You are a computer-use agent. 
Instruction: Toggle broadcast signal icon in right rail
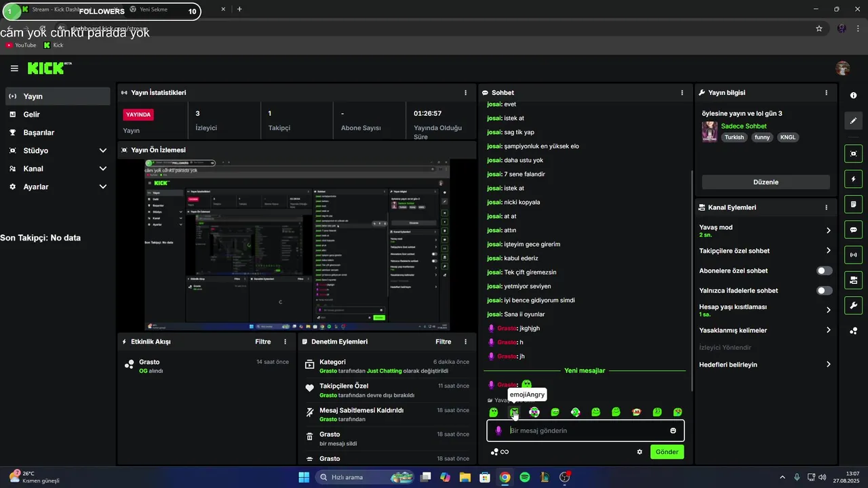854,255
